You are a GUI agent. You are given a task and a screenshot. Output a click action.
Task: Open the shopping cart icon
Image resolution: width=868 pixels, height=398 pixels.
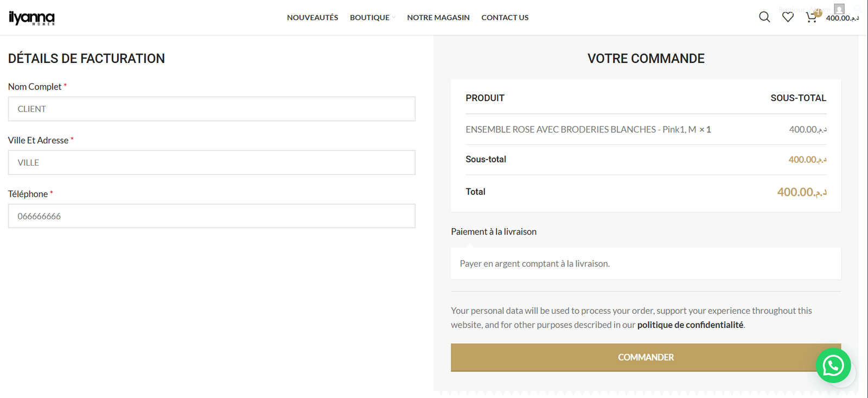[x=810, y=18]
